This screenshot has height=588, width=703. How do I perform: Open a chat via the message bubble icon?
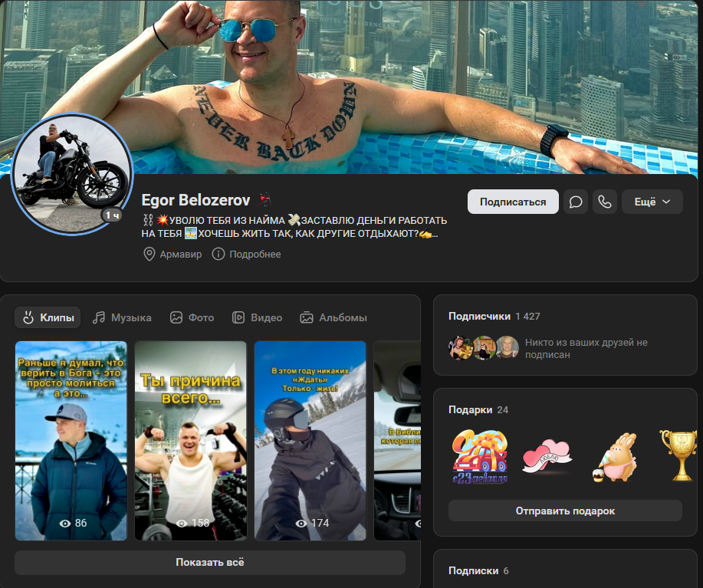click(x=576, y=202)
